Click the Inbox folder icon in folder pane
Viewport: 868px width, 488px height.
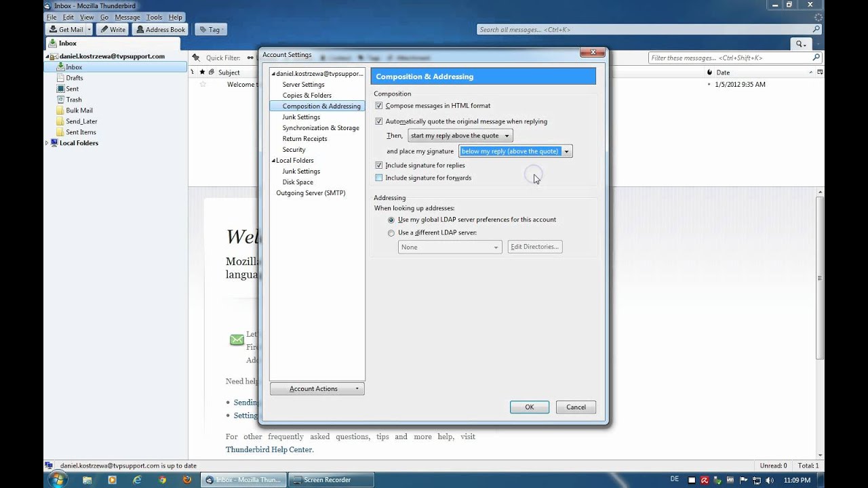[60, 67]
